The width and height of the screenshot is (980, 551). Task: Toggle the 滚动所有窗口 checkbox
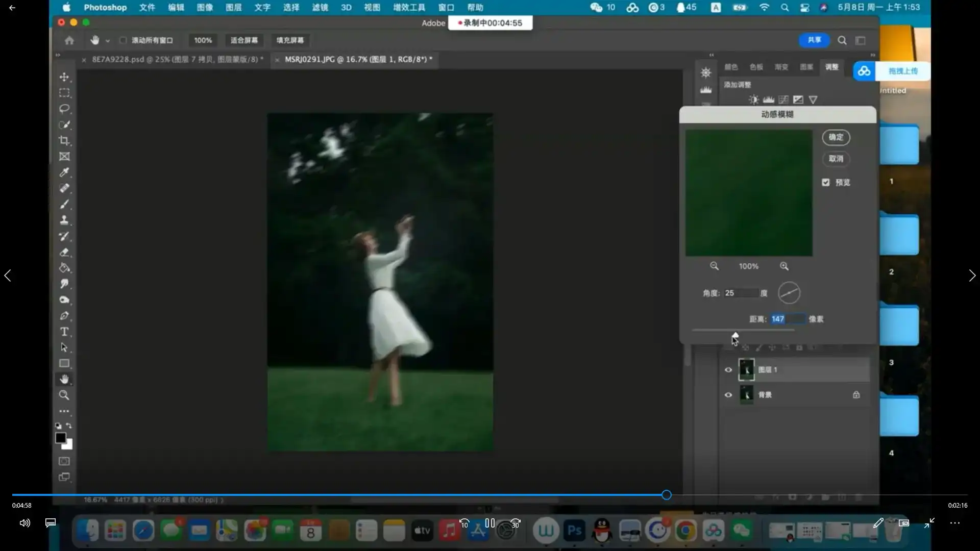coord(123,40)
